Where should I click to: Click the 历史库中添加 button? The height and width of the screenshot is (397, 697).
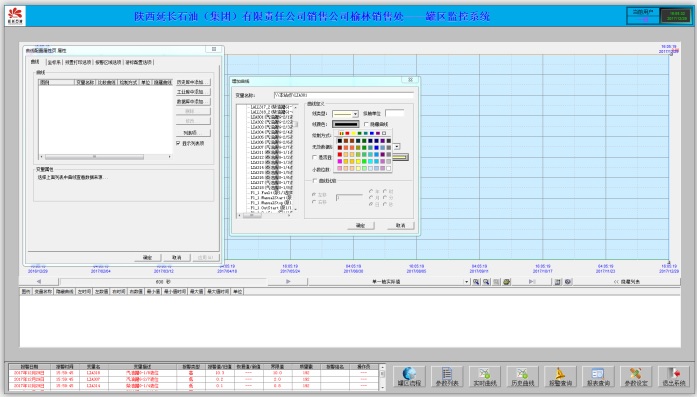click(193, 82)
